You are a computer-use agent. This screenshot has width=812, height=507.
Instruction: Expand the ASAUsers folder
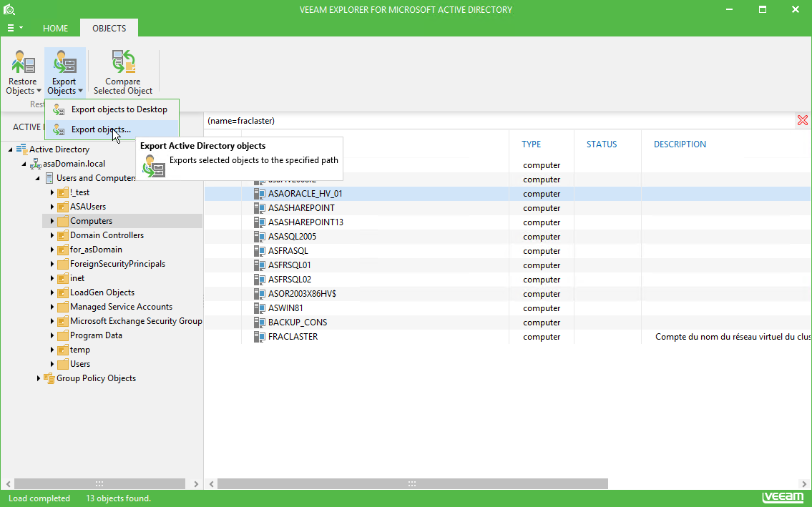point(52,207)
